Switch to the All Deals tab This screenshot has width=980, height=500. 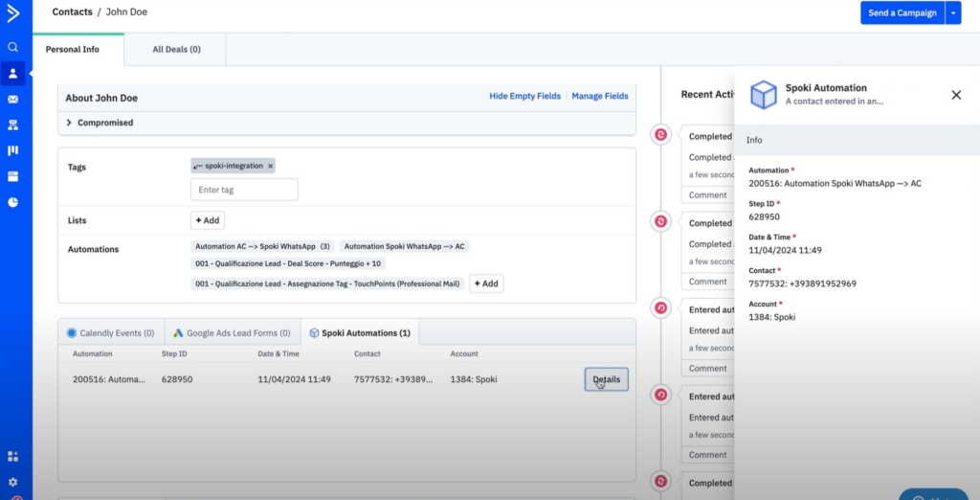click(x=176, y=49)
